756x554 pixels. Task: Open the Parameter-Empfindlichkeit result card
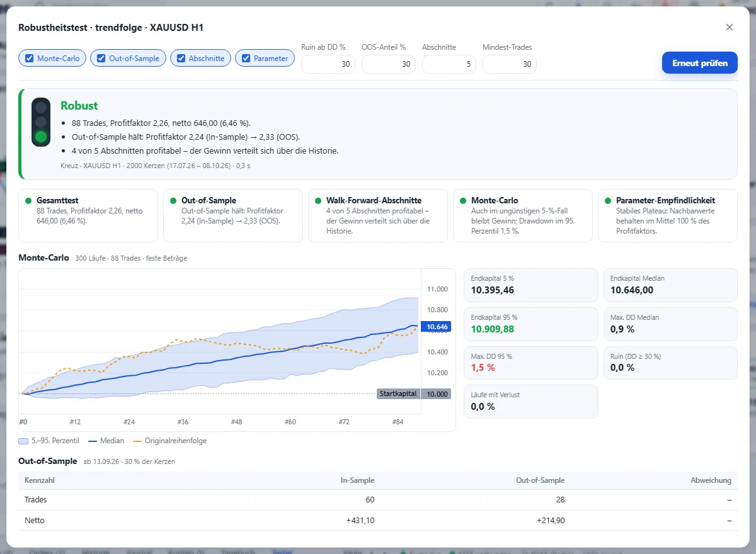pos(668,216)
